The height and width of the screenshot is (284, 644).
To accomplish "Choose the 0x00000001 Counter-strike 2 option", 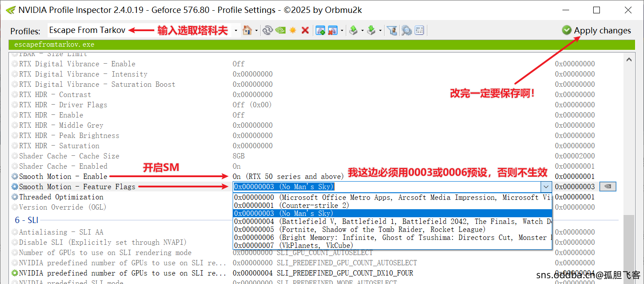I will coord(393,205).
